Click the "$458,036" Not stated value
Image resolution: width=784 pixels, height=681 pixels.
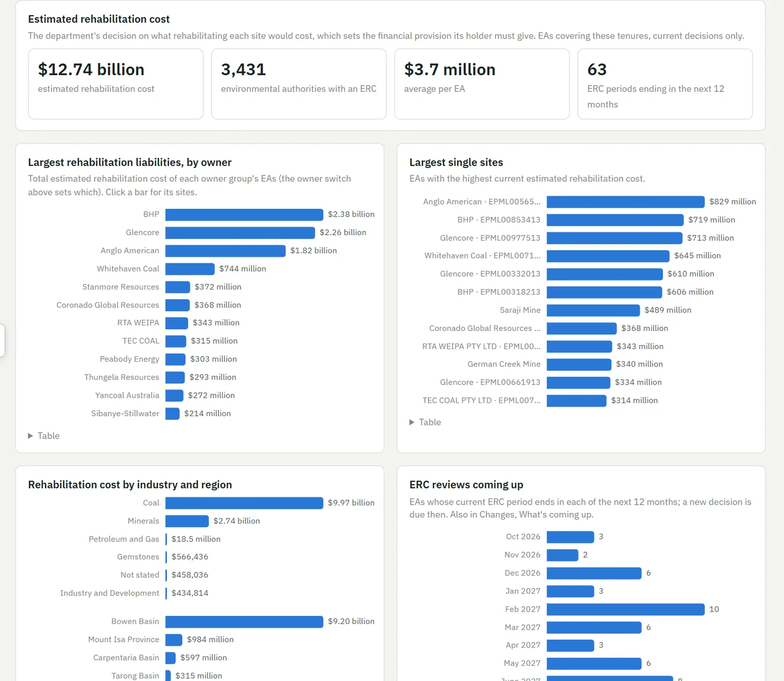[190, 575]
